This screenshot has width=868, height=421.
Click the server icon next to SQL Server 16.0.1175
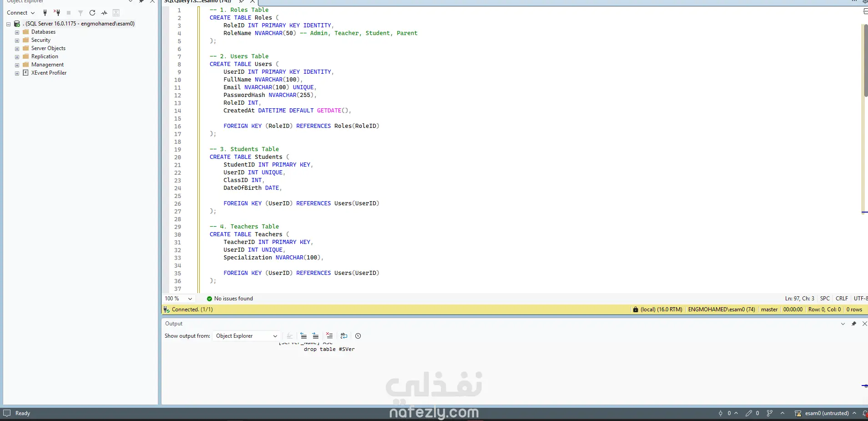17,24
